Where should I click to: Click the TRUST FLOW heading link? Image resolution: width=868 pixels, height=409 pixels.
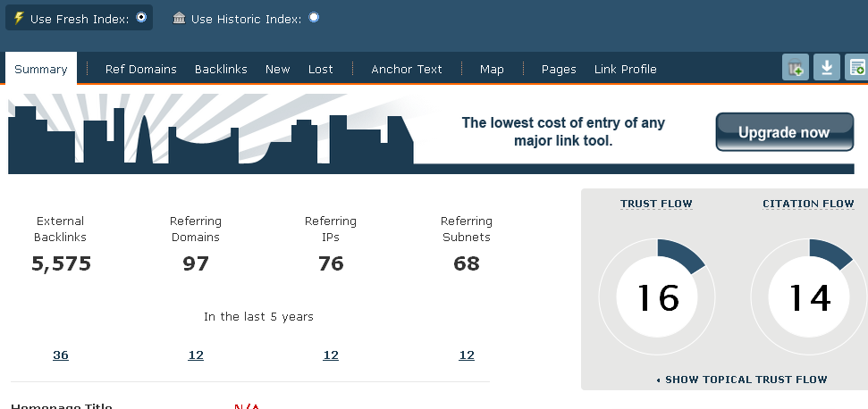pos(656,204)
